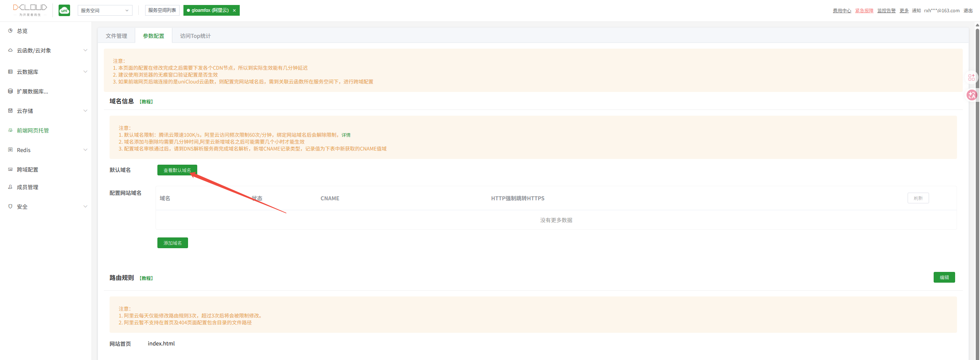Switch to the 访问Top统计 tab
This screenshot has height=360, width=980.
195,36
